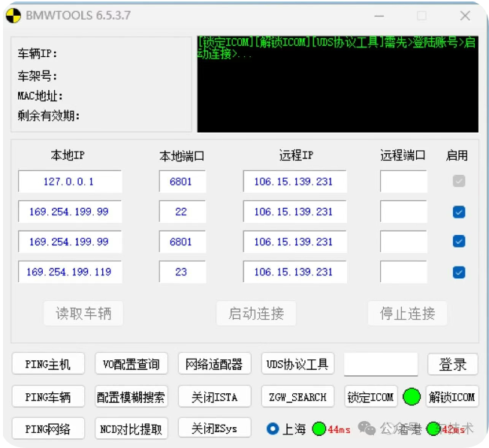Viewport: 489px width, 448px height.
Task: Click the PING主机 button
Action: 48,363
